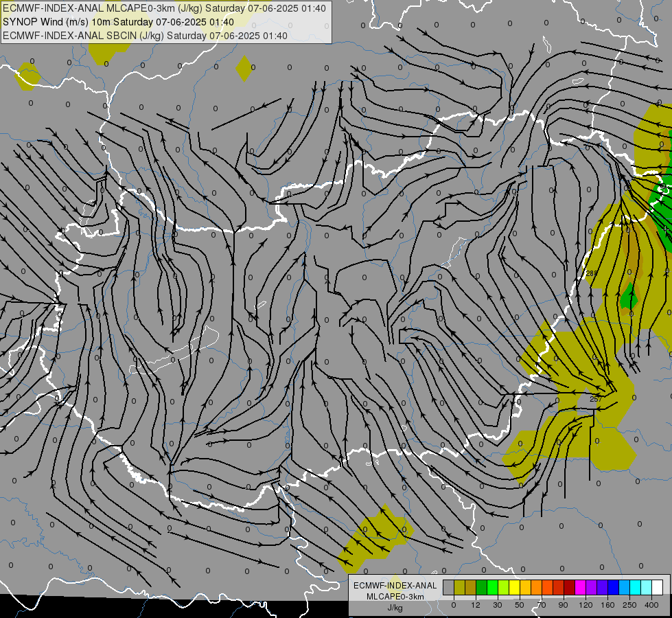Click the J/kg unit label in legend

(395, 608)
